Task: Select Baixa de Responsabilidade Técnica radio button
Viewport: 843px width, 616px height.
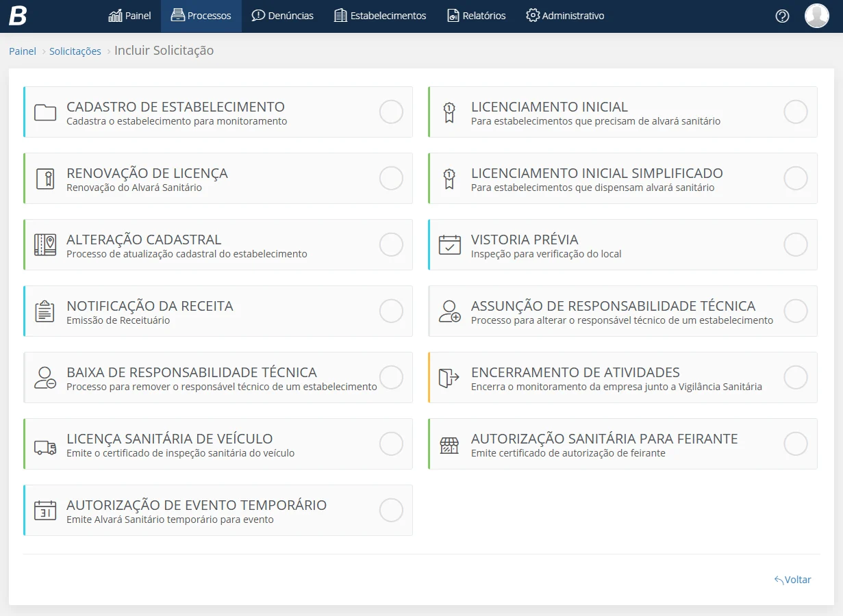Action: tap(391, 377)
